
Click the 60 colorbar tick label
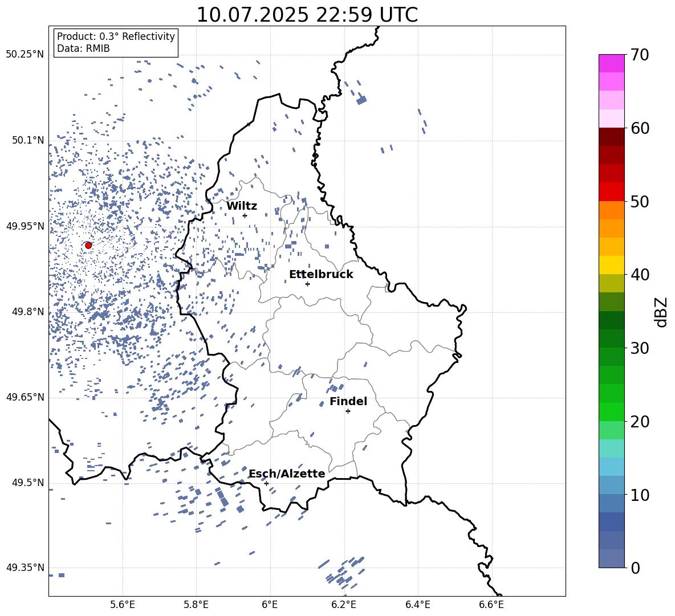click(x=639, y=128)
